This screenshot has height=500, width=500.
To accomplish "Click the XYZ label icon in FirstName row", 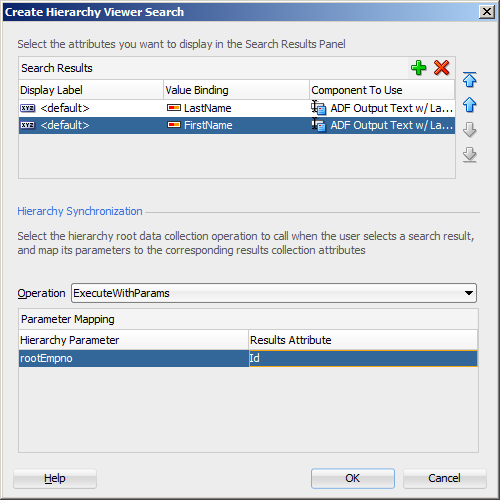I will (27, 125).
